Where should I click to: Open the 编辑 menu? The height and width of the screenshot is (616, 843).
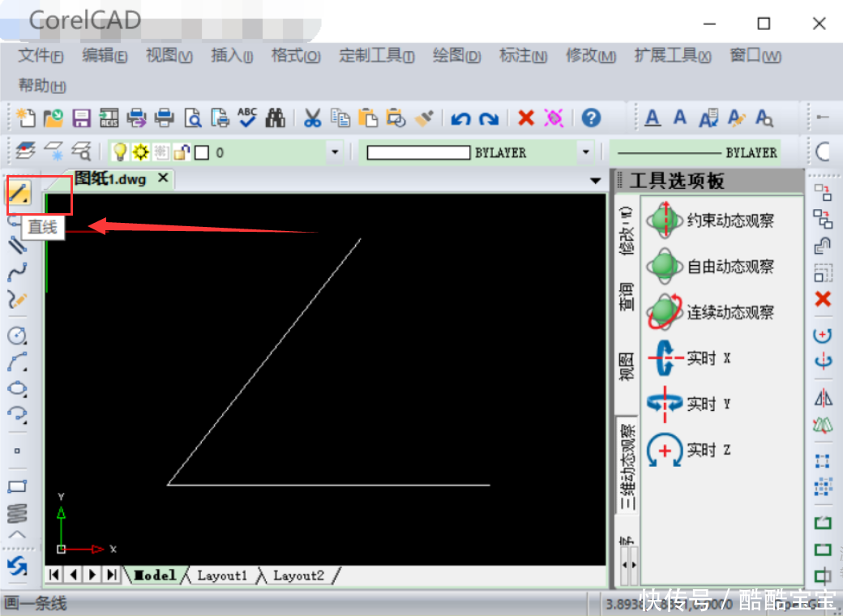pyautogui.click(x=105, y=55)
